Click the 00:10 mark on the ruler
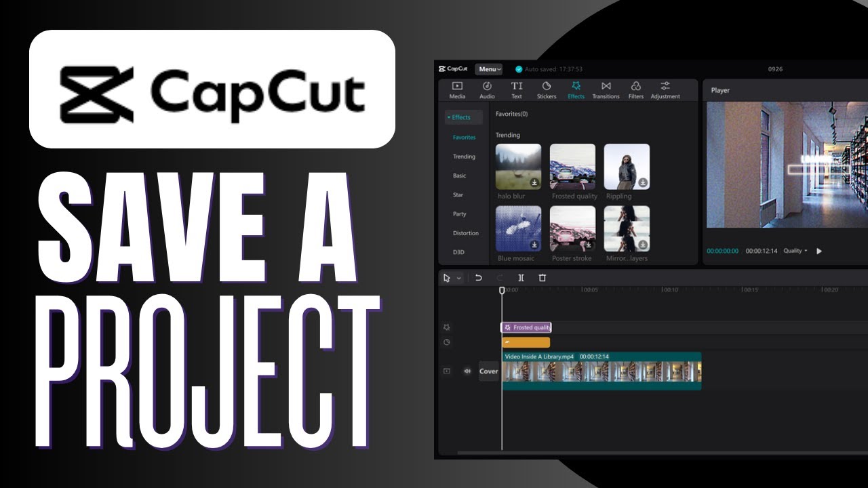Viewport: 868px width, 488px height. pyautogui.click(x=670, y=290)
